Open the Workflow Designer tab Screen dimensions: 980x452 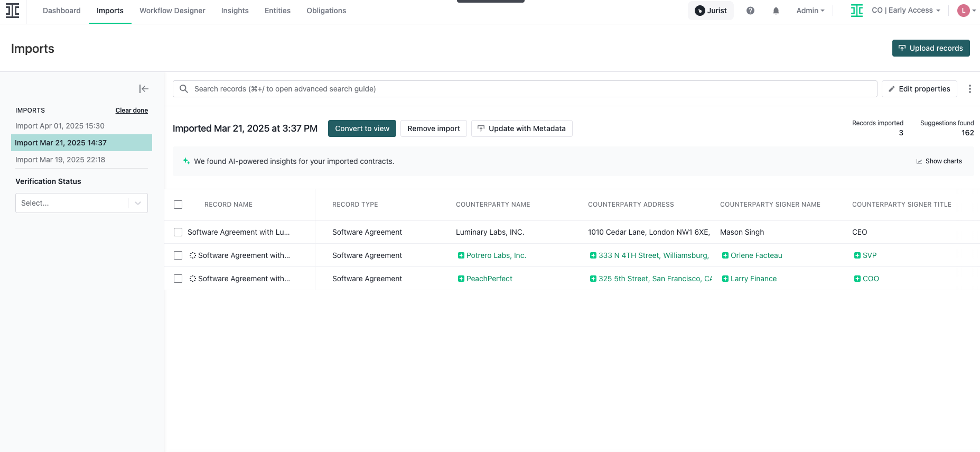pyautogui.click(x=172, y=11)
